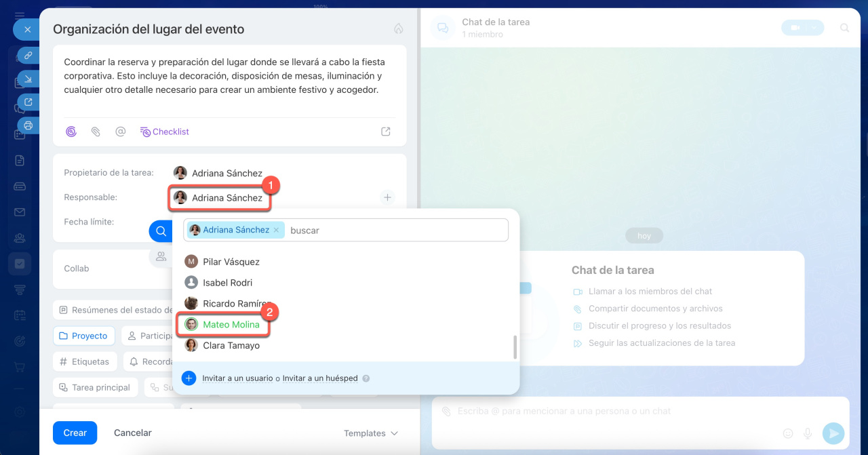Click the user list scrollbar
868x455 pixels.
(x=515, y=347)
